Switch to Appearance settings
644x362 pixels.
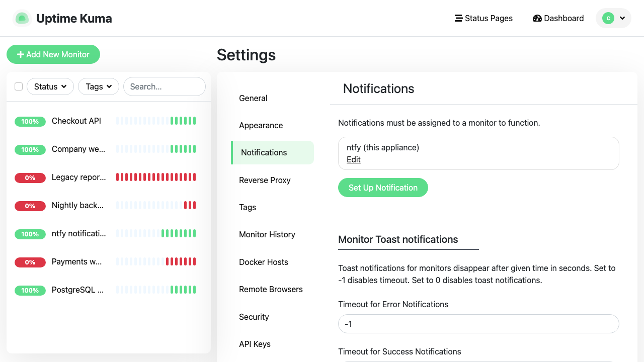pos(272,125)
